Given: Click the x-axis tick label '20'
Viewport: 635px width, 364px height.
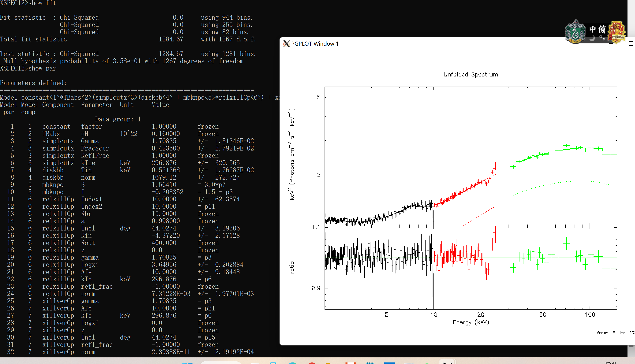Looking at the screenshot, I should pyautogui.click(x=481, y=314).
